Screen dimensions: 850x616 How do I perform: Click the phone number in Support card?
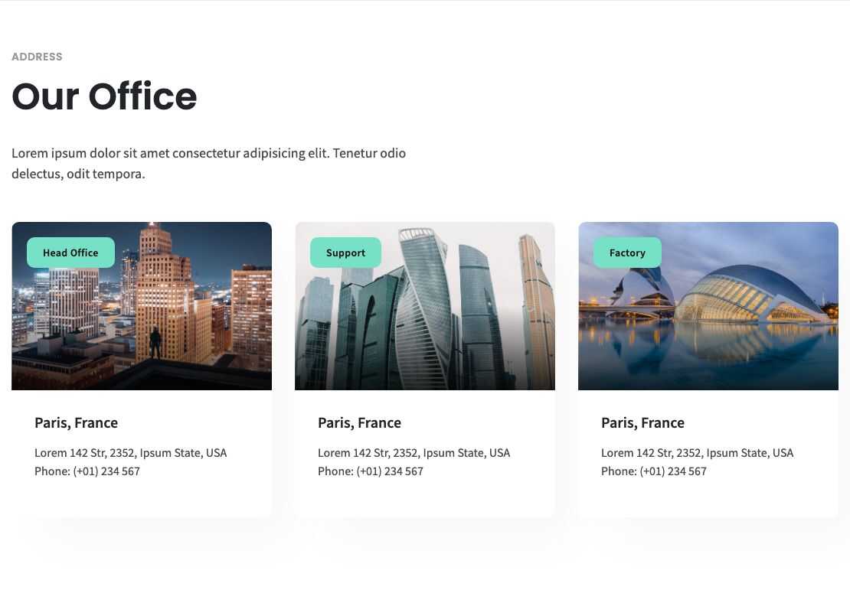point(371,471)
